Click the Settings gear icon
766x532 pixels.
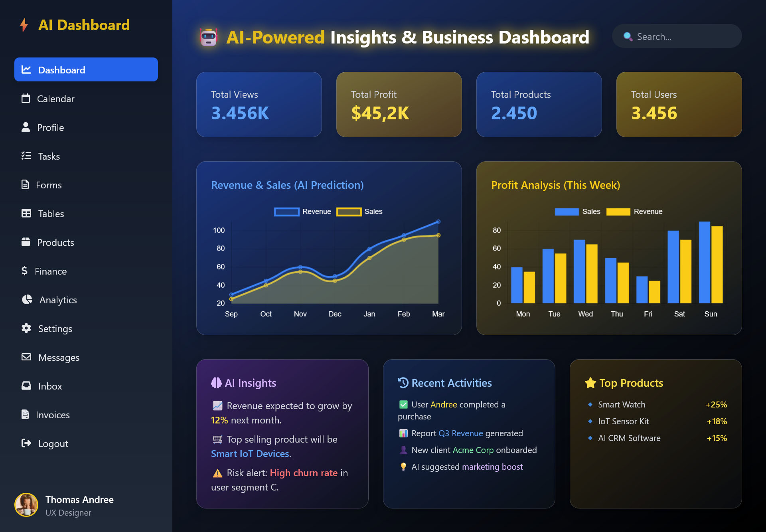(26, 328)
